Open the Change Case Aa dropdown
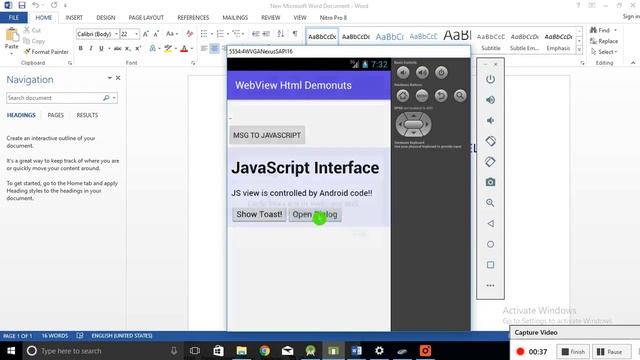 pyautogui.click(x=172, y=34)
